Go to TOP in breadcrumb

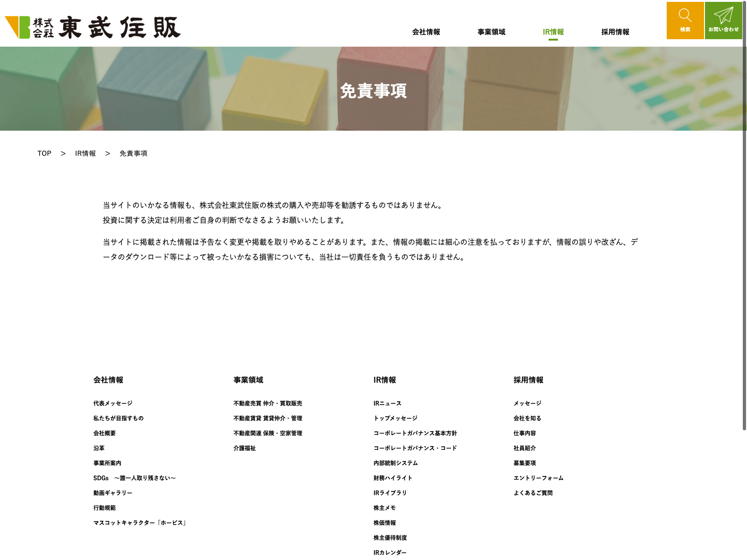pos(44,154)
